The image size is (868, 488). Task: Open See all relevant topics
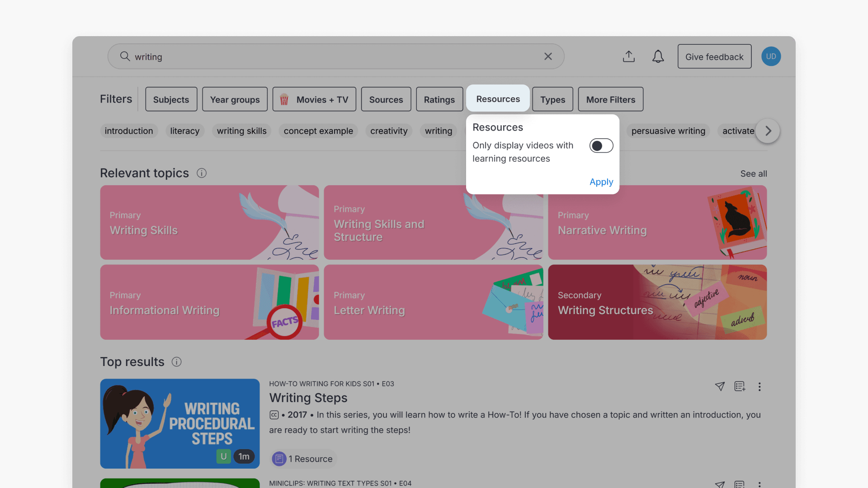pyautogui.click(x=753, y=174)
